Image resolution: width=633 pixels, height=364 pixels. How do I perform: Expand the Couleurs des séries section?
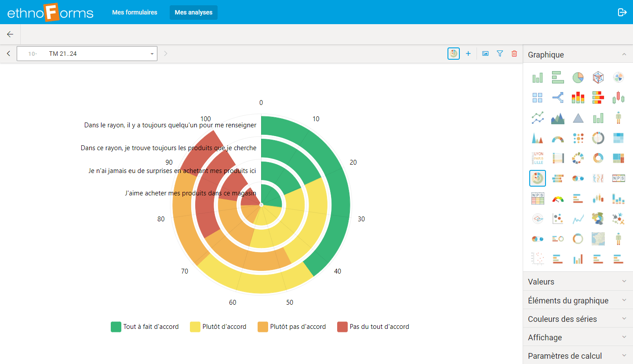click(x=578, y=319)
